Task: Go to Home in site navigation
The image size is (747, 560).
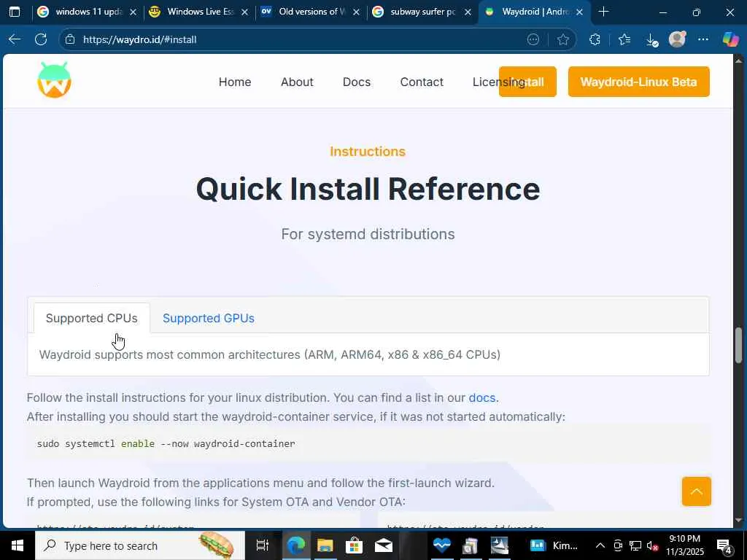Action: point(235,82)
